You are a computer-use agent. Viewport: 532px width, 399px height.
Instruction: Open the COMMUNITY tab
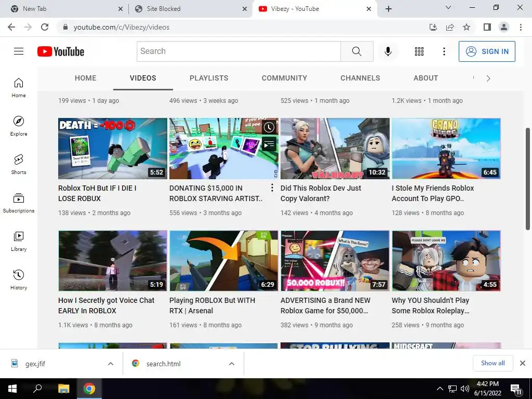pyautogui.click(x=284, y=78)
